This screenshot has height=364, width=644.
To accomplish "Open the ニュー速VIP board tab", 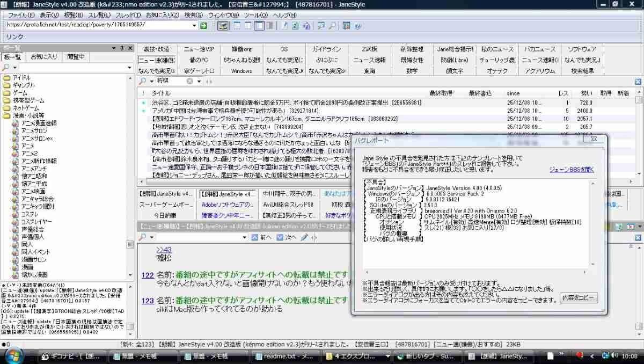I will (199, 49).
